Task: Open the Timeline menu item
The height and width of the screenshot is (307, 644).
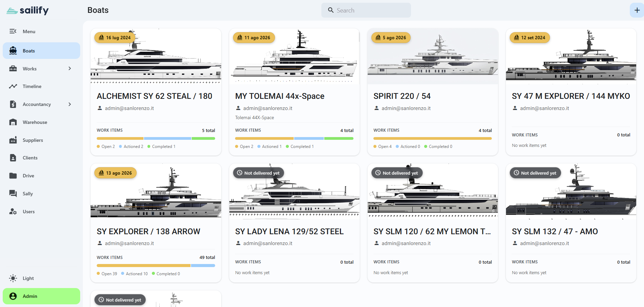Action: (41, 86)
